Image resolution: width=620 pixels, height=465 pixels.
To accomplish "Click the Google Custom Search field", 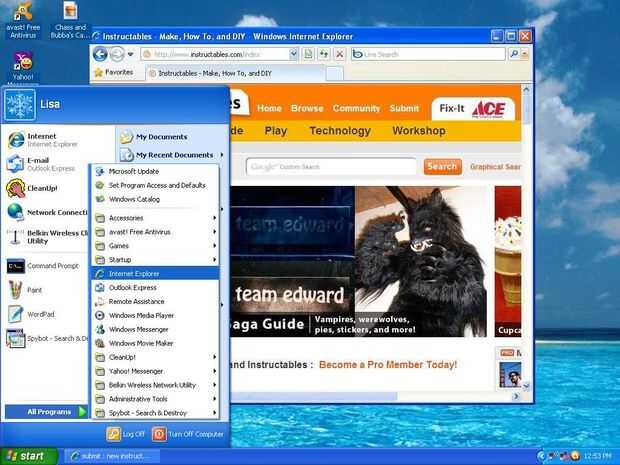I will [331, 167].
